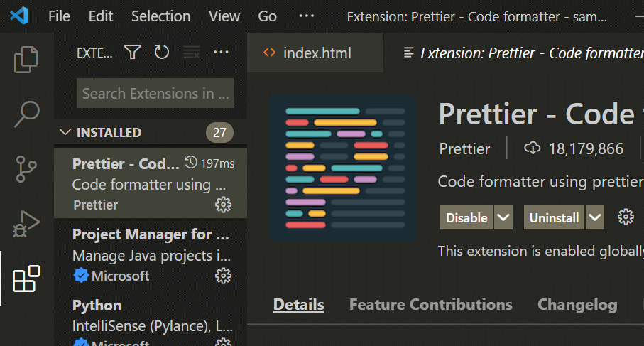Click the EXTE... panel title

click(94, 53)
